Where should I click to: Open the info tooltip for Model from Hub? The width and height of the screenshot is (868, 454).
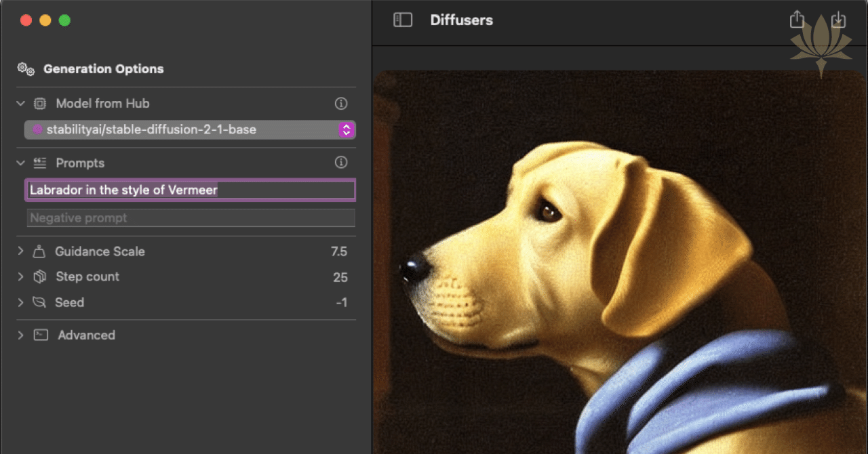pos(341,103)
